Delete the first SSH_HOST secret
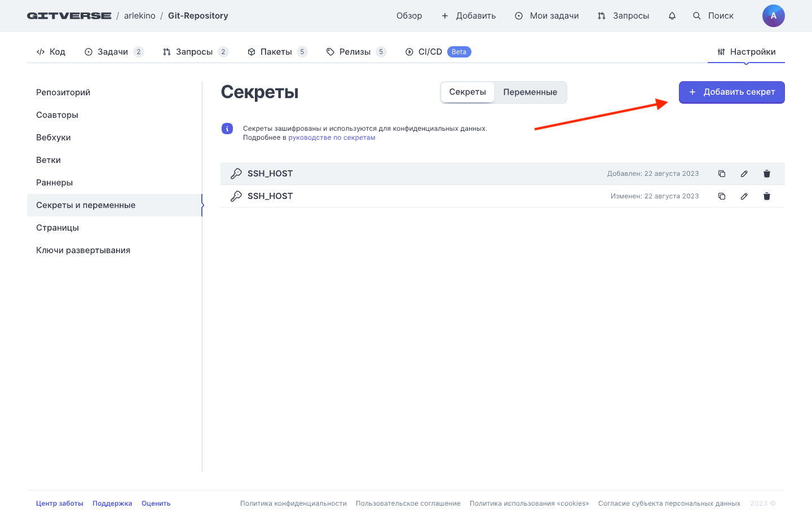Image resolution: width=812 pixels, height=517 pixels. (767, 174)
